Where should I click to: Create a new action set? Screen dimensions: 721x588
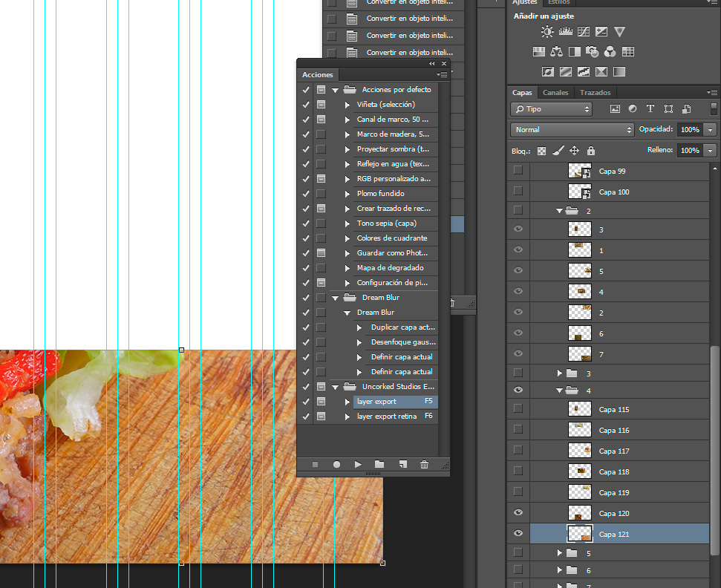tap(379, 465)
